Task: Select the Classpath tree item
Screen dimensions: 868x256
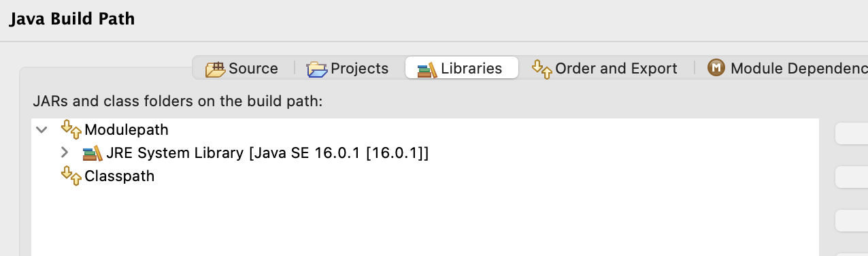Action: pos(119,176)
